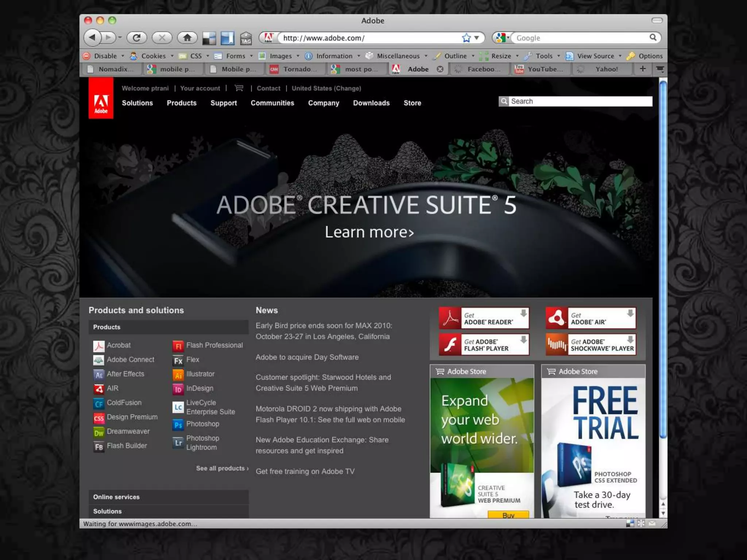Open the Downloads navigation menu
Image resolution: width=747 pixels, height=560 pixels.
point(371,103)
